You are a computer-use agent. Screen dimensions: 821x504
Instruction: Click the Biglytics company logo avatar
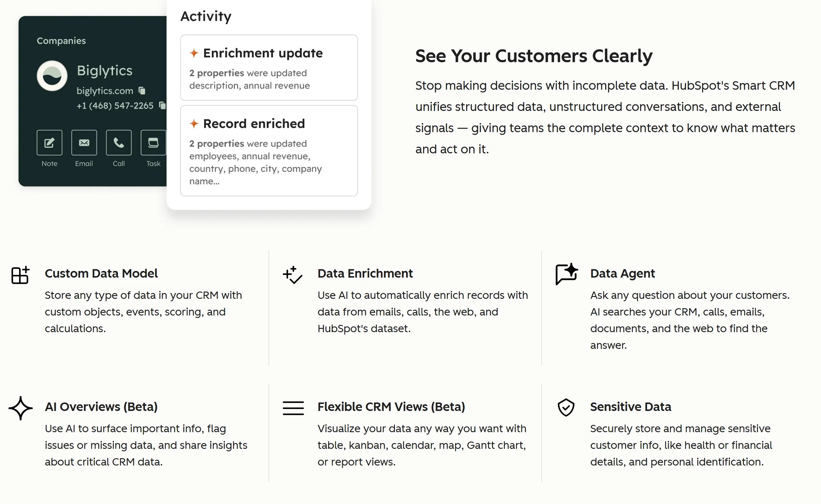(x=52, y=76)
